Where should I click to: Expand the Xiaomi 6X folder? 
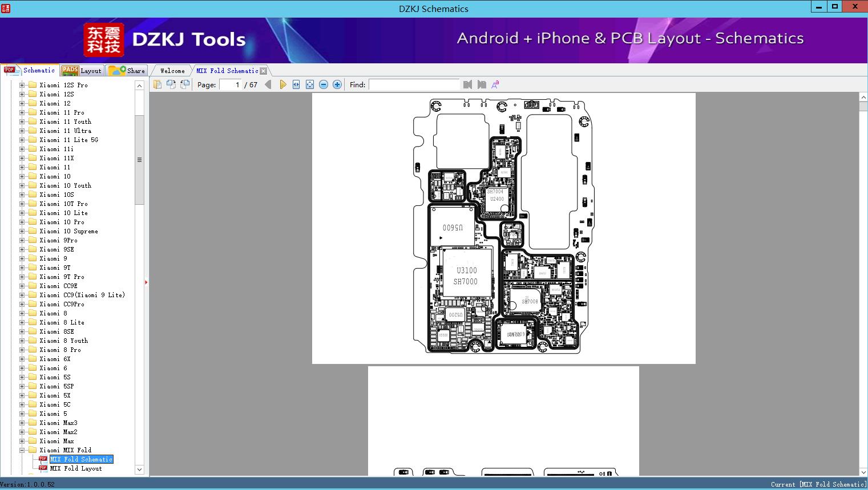[22, 359]
